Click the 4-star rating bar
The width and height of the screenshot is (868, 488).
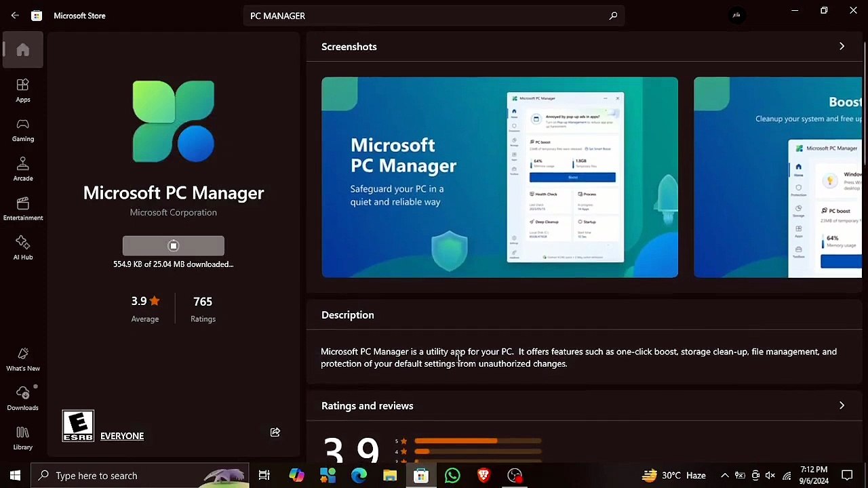click(478, 451)
